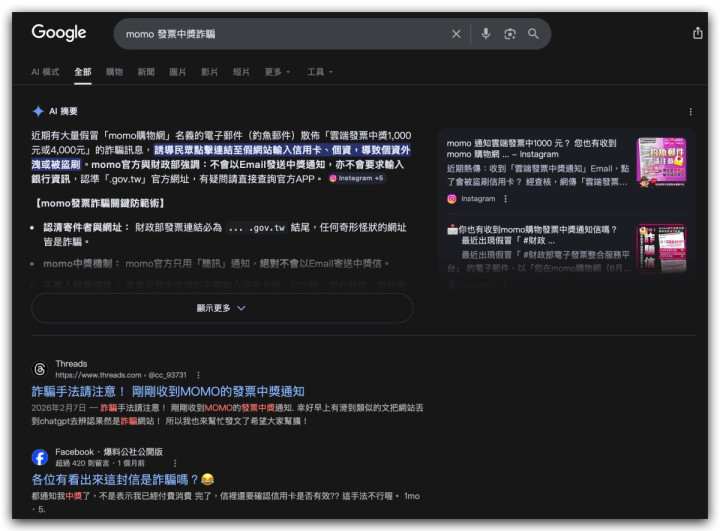Click the Facebook site icon
Viewport: 720px width, 531px height.
(x=39, y=458)
